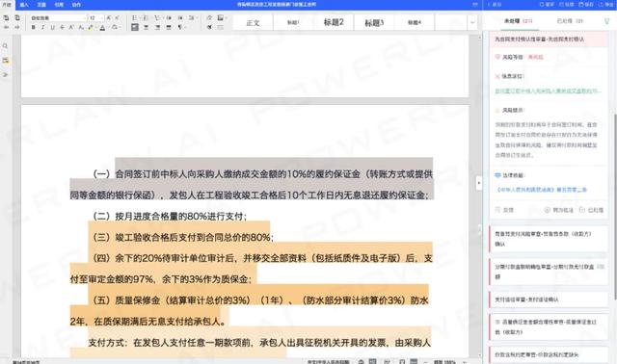Viewport: 617px width, 364px height.
Task: Open the font size 12 dropdown
Action: pyautogui.click(x=96, y=18)
